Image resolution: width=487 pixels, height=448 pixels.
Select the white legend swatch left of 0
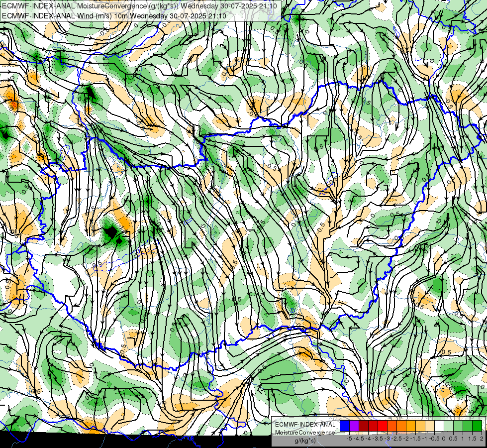439,426
